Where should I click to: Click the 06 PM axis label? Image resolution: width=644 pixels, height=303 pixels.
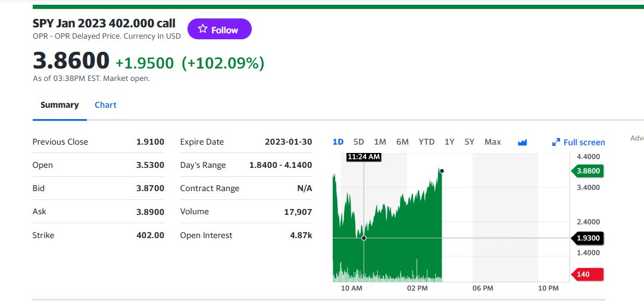click(483, 288)
